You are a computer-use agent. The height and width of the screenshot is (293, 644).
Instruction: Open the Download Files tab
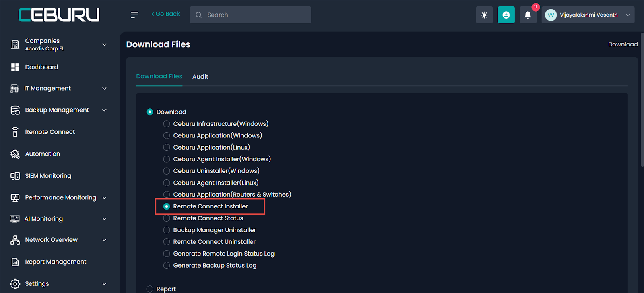coord(159,76)
